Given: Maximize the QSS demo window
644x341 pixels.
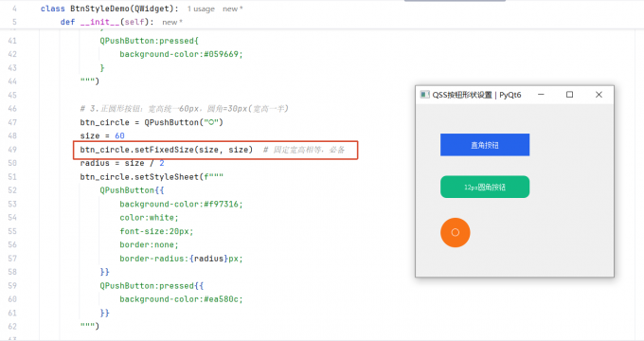Looking at the screenshot, I should (569, 95).
